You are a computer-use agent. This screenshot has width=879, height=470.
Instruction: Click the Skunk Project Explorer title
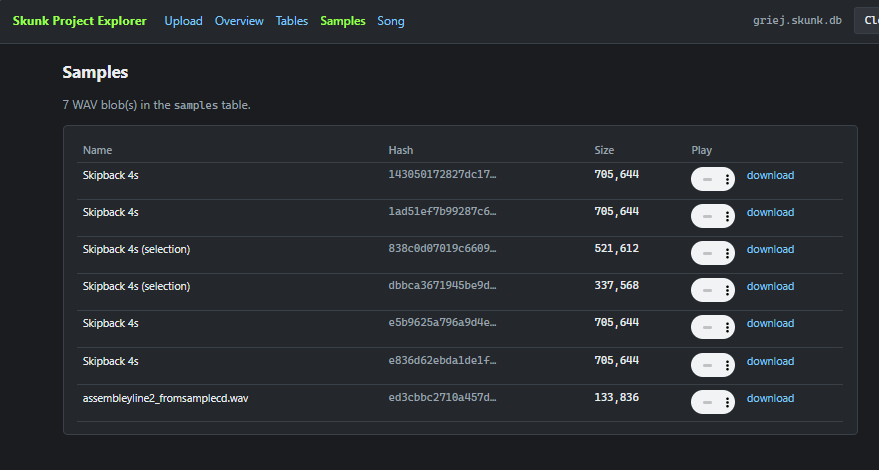[x=80, y=21]
